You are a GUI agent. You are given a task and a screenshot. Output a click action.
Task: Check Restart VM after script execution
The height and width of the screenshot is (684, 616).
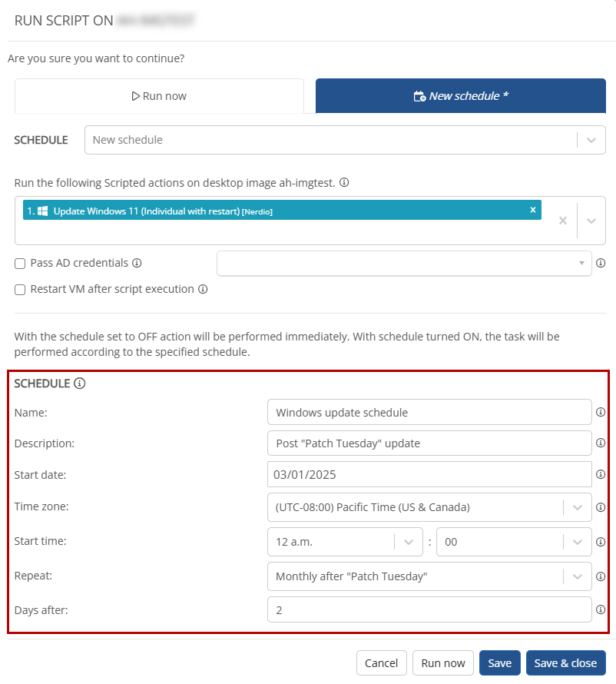pos(19,289)
